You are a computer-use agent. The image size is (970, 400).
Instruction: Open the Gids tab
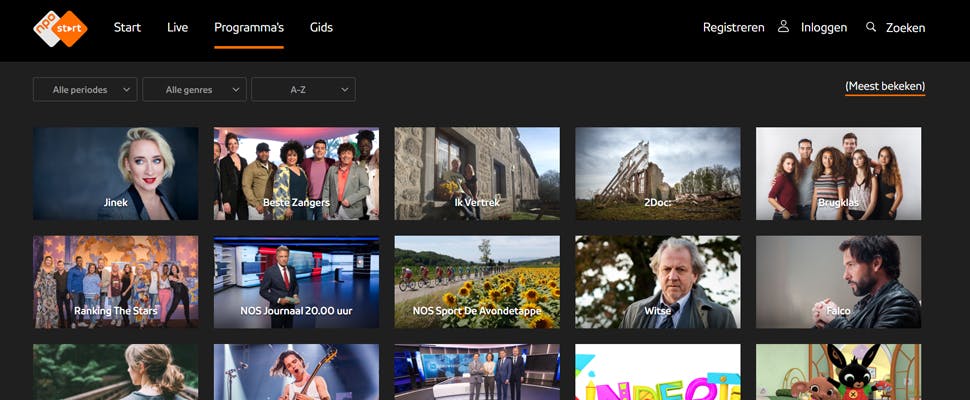point(321,27)
